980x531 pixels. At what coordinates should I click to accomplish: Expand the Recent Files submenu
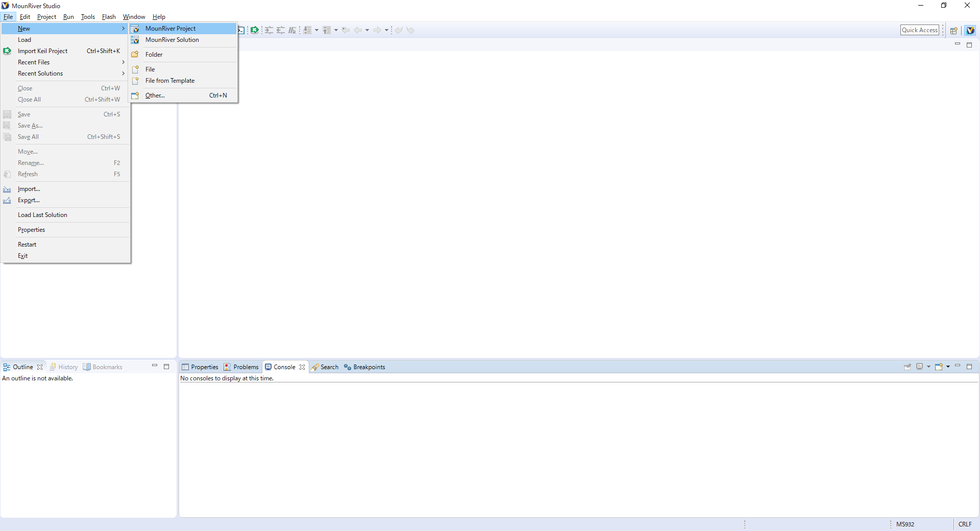point(66,62)
